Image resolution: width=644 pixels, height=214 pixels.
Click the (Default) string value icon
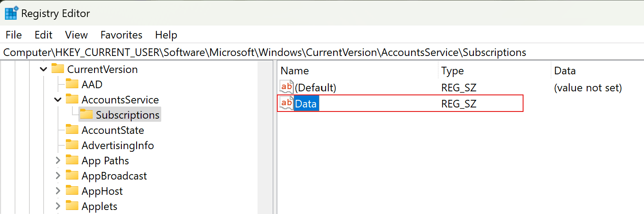[286, 87]
